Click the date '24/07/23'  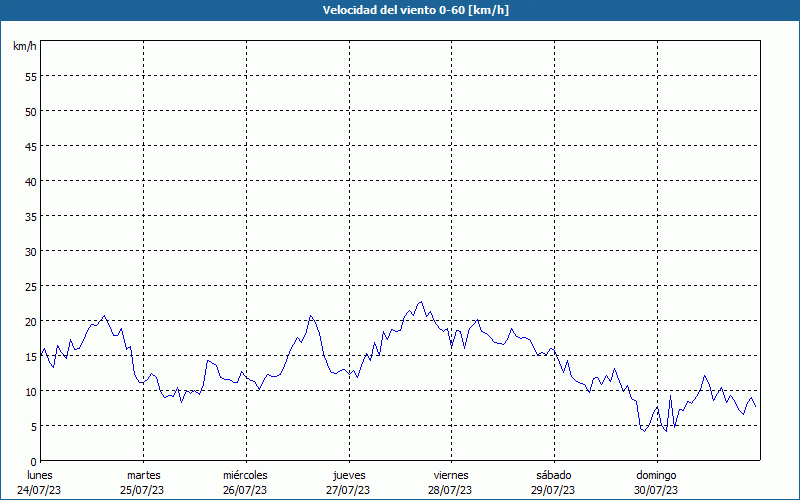39,490
